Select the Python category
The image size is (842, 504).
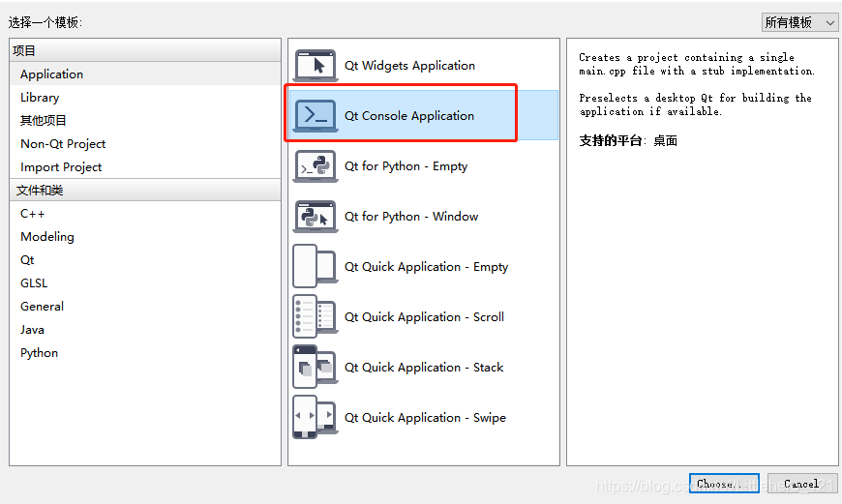pos(145,353)
